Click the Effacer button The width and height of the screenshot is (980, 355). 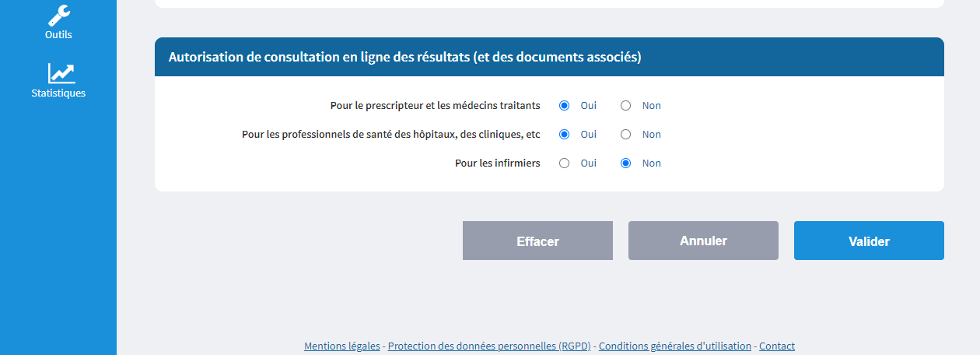point(537,241)
